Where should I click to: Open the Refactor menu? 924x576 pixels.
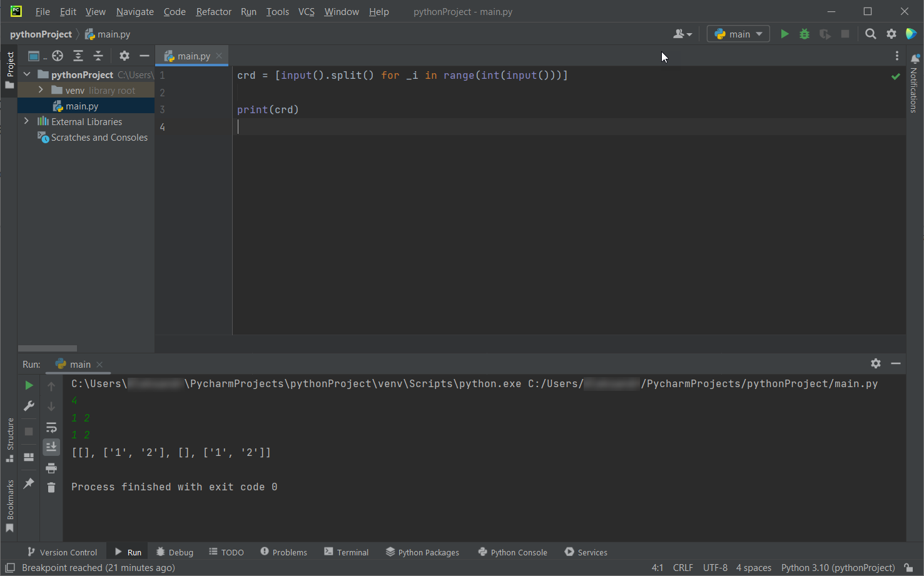click(213, 11)
